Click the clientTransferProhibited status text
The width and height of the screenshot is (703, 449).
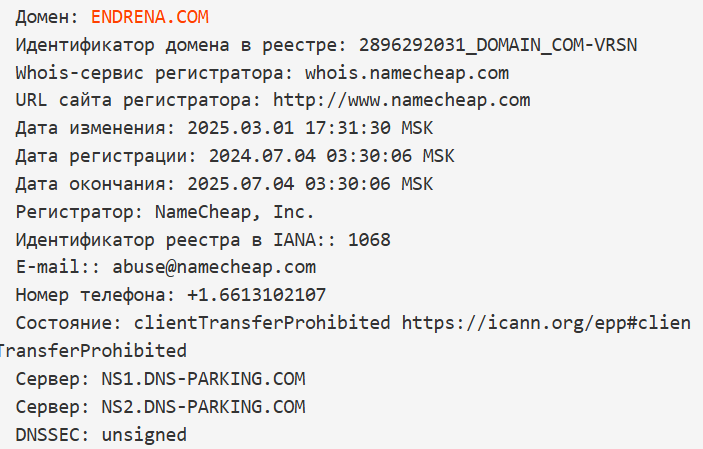pyautogui.click(x=262, y=323)
